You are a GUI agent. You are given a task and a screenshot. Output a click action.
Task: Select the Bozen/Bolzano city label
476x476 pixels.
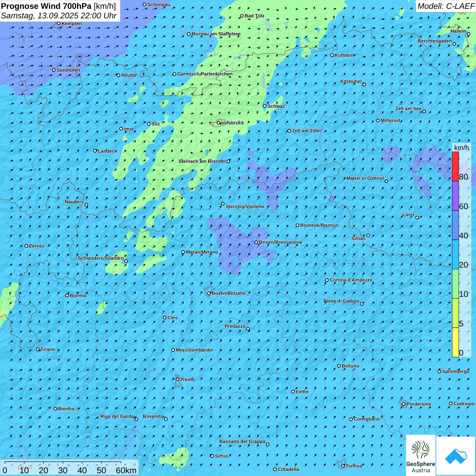tap(228, 293)
